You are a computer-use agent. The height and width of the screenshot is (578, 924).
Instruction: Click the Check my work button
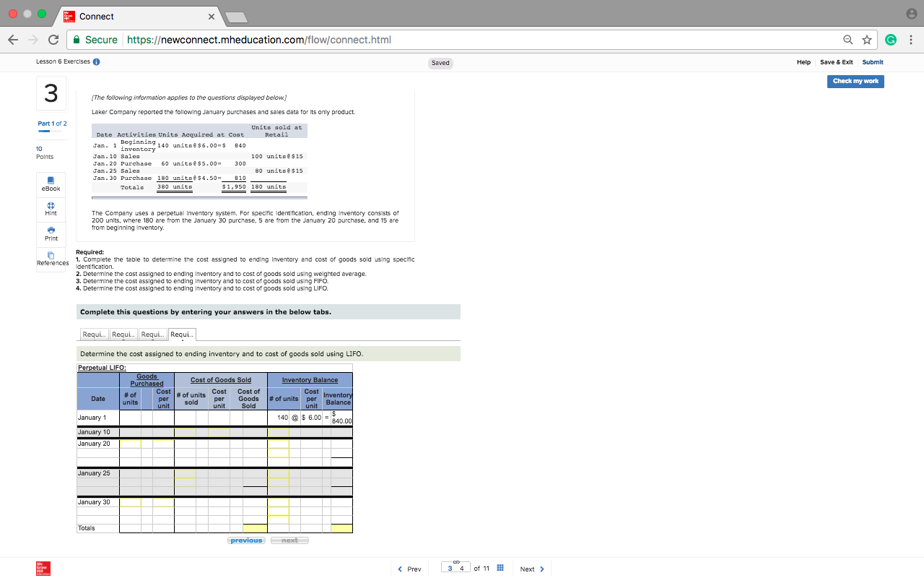coord(855,82)
